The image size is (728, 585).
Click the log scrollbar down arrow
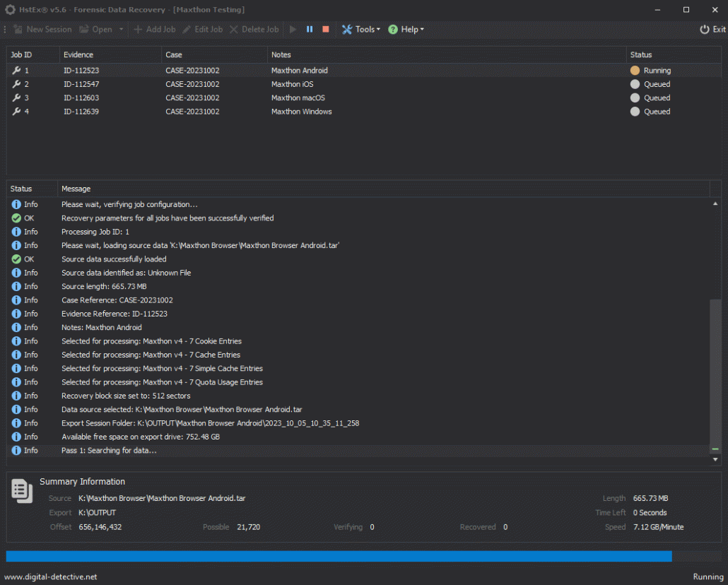715,460
